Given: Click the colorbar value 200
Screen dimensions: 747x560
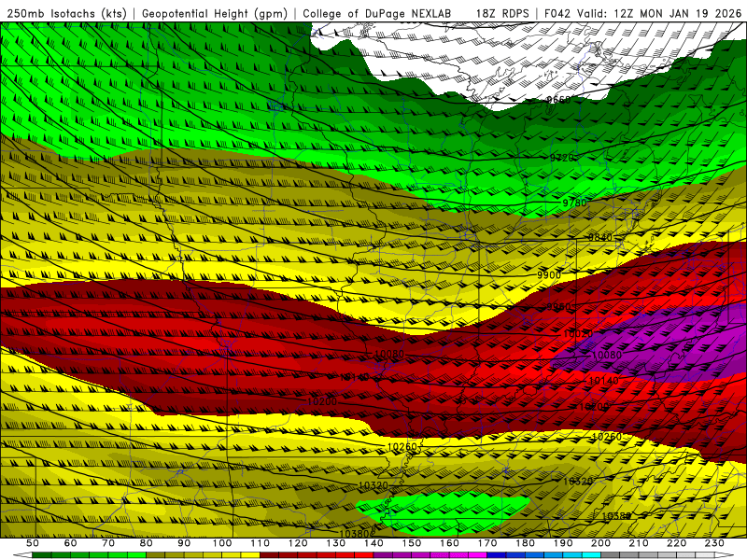Looking at the screenshot, I should [600, 543].
